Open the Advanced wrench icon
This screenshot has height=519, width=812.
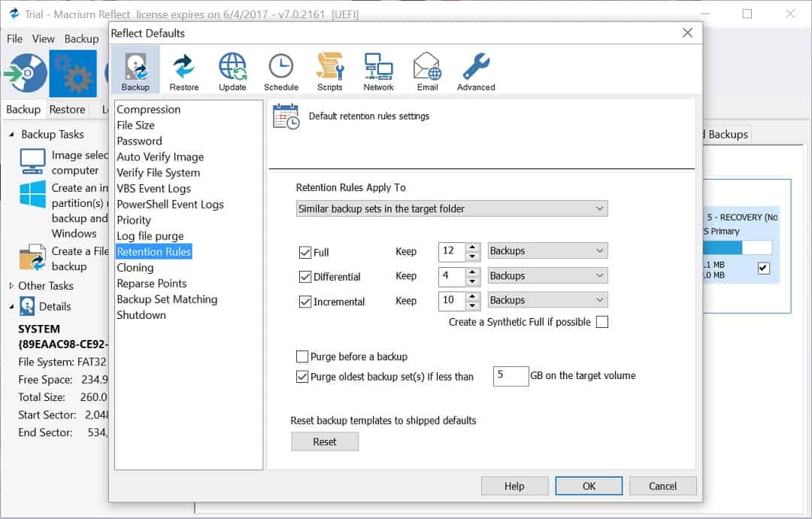click(x=476, y=71)
